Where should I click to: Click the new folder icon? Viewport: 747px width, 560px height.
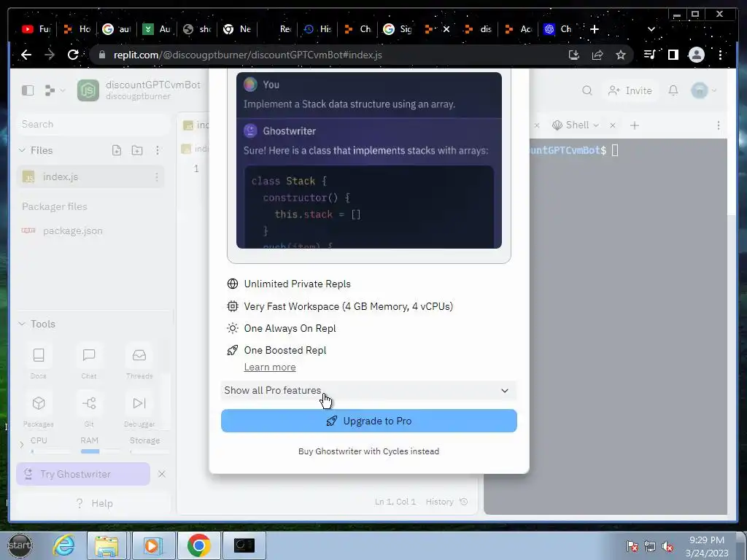coord(137,150)
